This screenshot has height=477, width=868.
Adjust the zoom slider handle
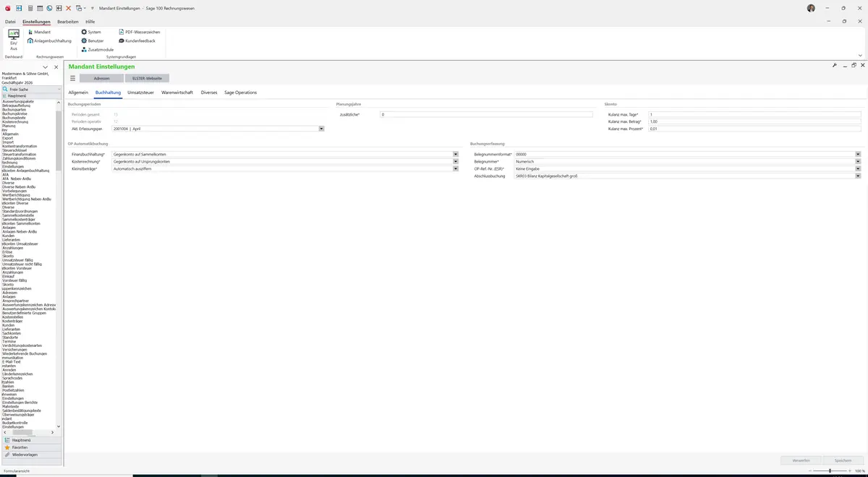coord(830,470)
